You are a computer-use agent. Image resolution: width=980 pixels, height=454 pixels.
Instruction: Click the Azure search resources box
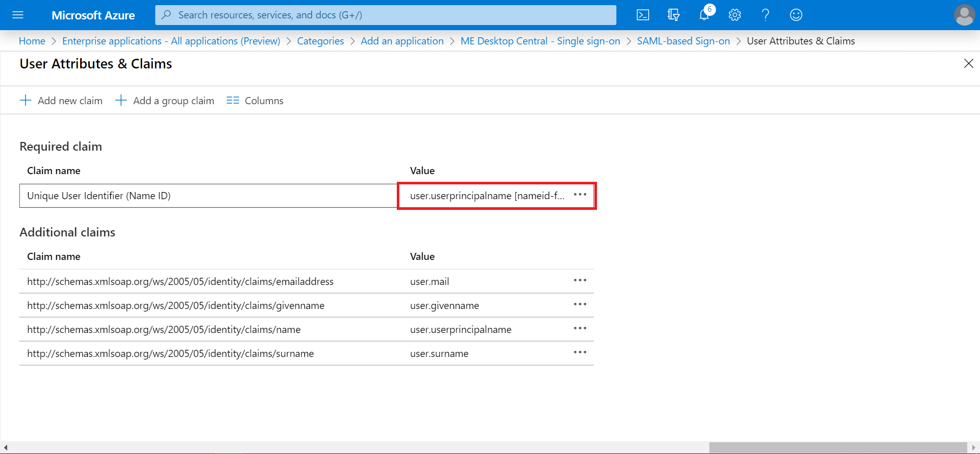pos(386,15)
